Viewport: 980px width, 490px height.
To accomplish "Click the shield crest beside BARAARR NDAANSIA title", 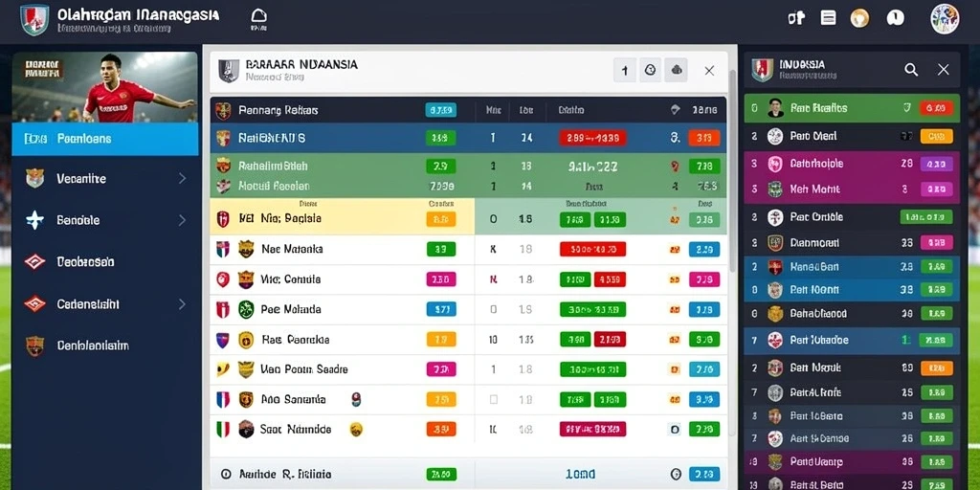I will [x=228, y=71].
